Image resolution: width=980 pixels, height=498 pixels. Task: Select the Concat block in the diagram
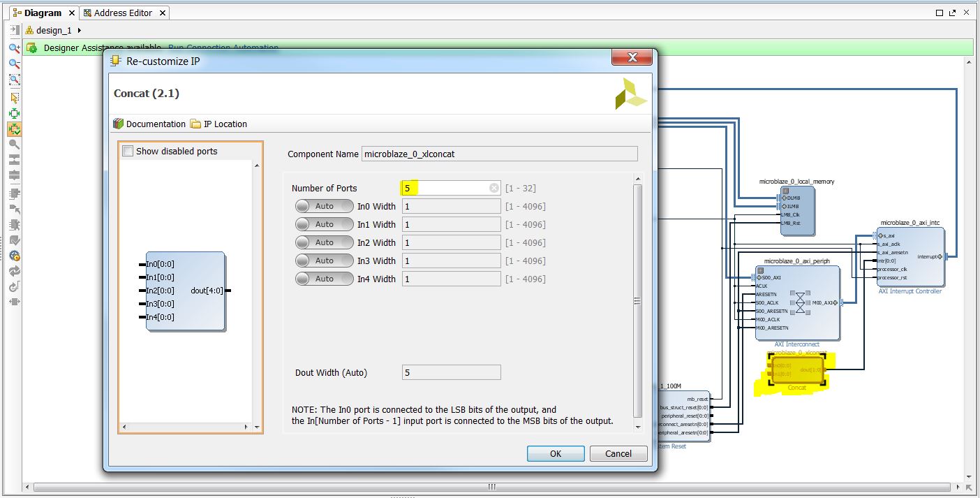point(796,369)
